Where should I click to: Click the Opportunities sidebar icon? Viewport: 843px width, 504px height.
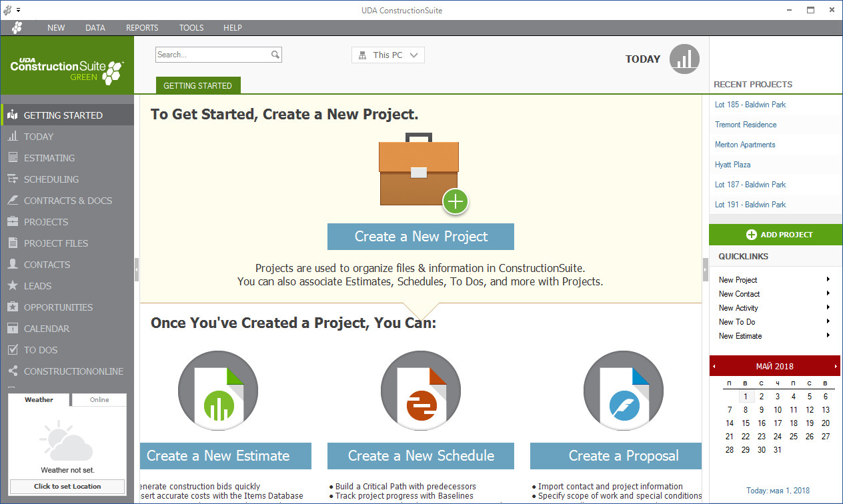(x=12, y=307)
